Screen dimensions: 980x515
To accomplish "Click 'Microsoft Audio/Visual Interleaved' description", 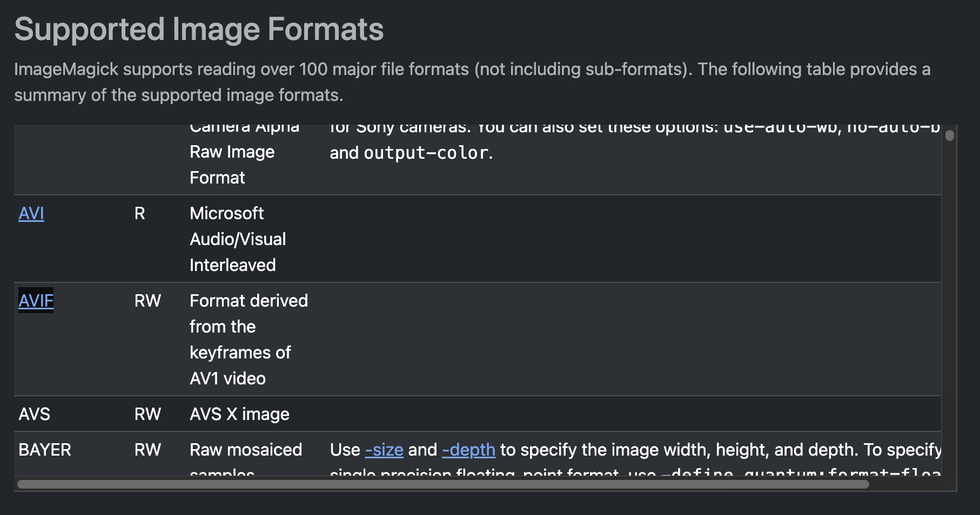I will 238,239.
